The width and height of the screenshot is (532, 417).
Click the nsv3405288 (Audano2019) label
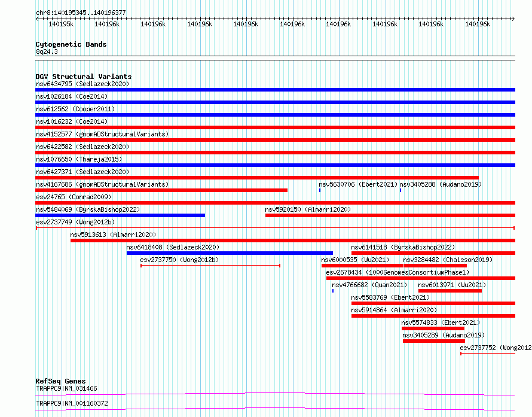pyautogui.click(x=441, y=184)
